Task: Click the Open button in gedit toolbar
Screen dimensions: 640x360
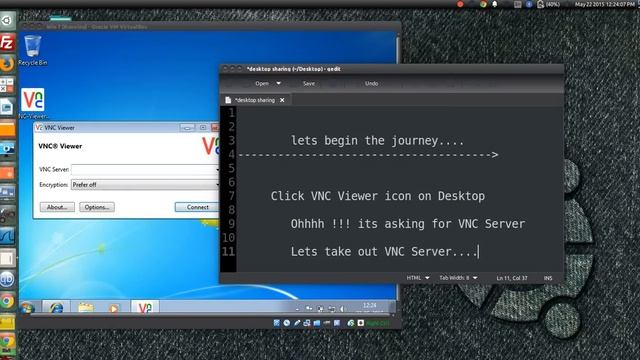Action: click(262, 83)
